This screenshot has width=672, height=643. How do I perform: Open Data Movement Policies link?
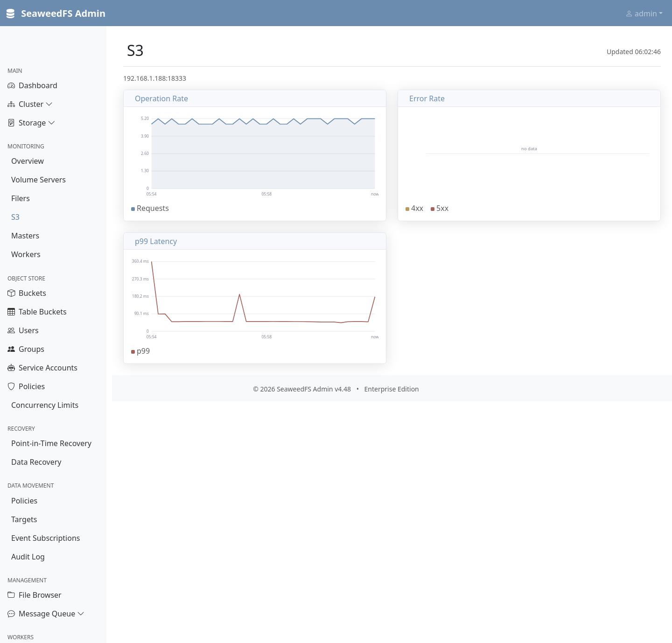tap(24, 501)
